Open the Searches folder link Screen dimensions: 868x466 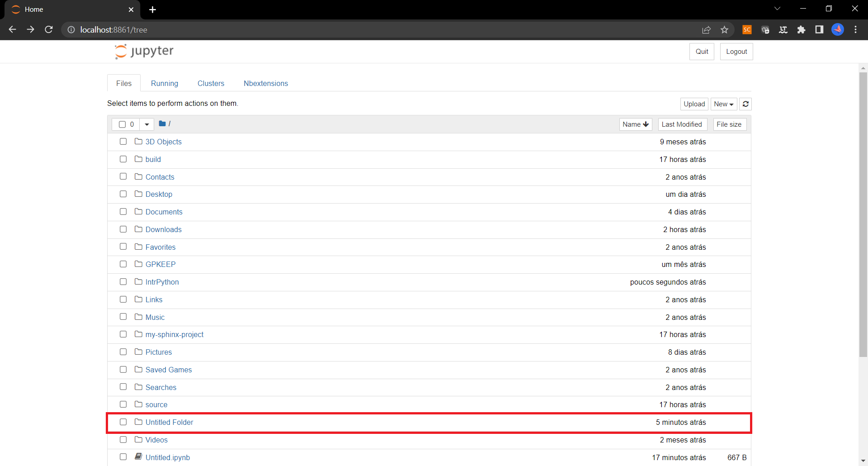(161, 387)
